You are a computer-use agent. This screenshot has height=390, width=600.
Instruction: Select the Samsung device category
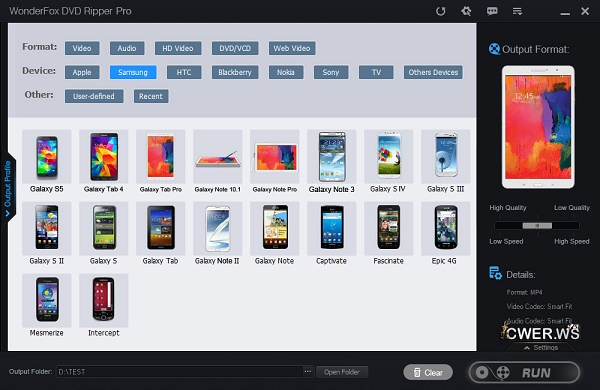pyautogui.click(x=133, y=72)
